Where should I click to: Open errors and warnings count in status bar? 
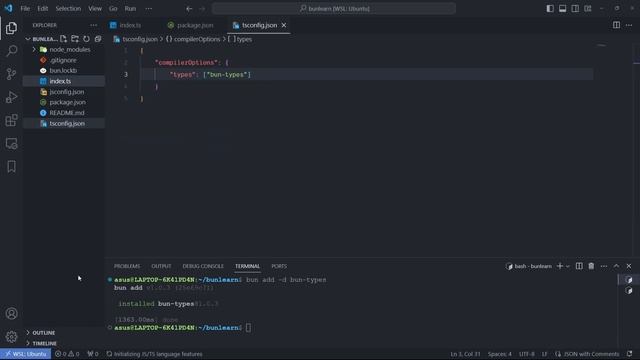coord(67,354)
